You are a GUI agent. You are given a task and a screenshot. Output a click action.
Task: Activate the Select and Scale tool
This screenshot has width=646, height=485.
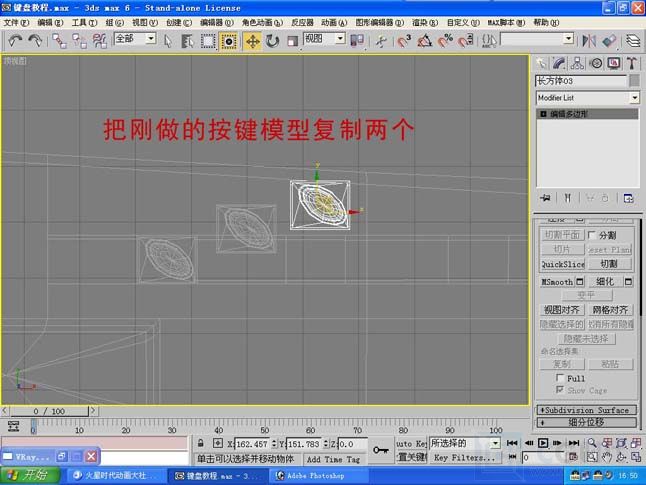point(293,41)
